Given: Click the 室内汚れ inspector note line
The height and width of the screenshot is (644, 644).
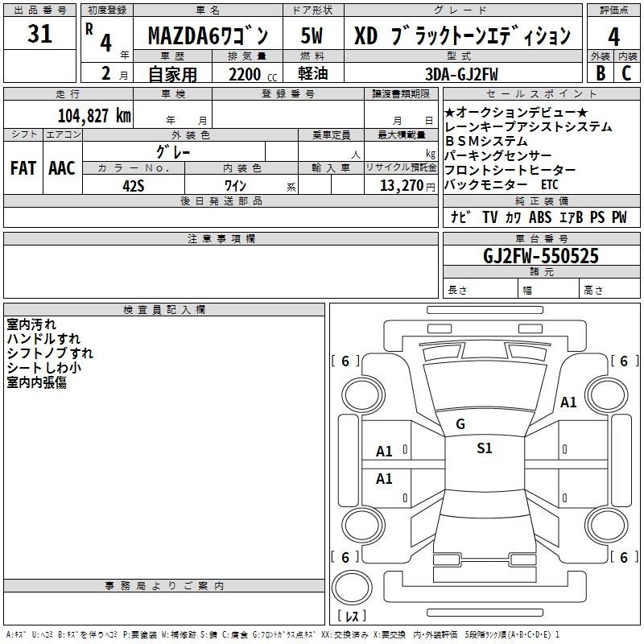Looking at the screenshot, I should tap(31, 324).
